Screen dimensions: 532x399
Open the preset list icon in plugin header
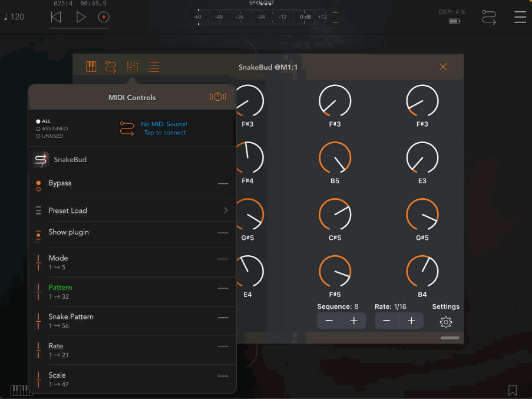click(154, 67)
